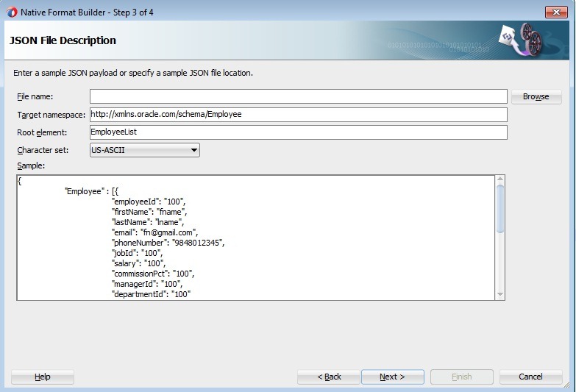Click the File name input field
Image resolution: width=576 pixels, height=392 pixels.
(298, 96)
